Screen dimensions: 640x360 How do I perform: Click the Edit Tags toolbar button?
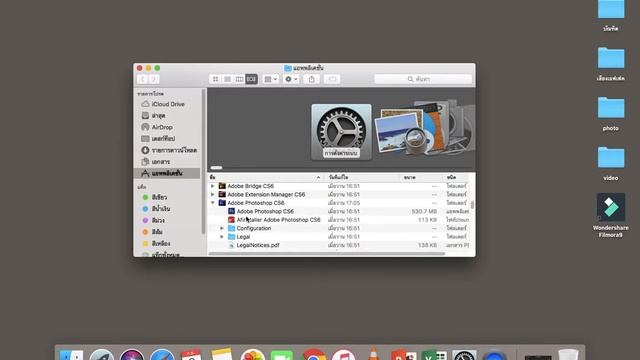coord(332,79)
